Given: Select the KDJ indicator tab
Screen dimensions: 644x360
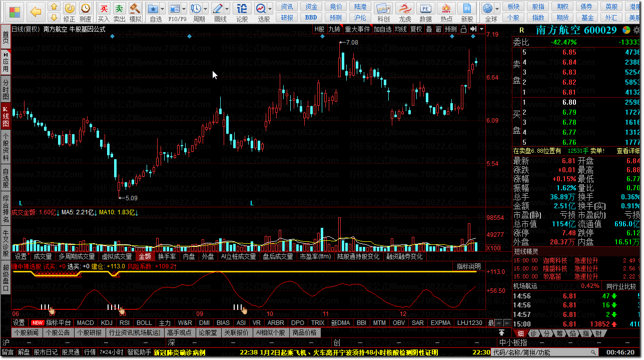Looking at the screenshot, I should tap(107, 323).
